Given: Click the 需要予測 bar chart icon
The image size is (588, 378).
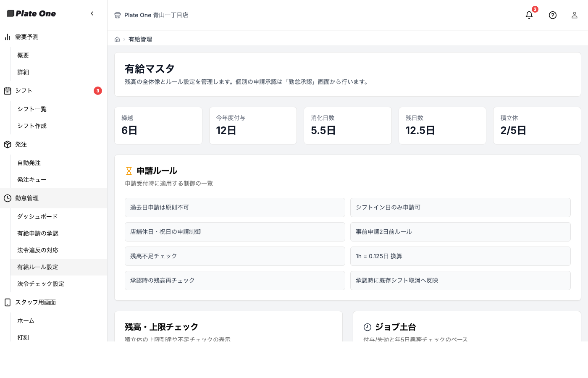Looking at the screenshot, I should pyautogui.click(x=8, y=37).
